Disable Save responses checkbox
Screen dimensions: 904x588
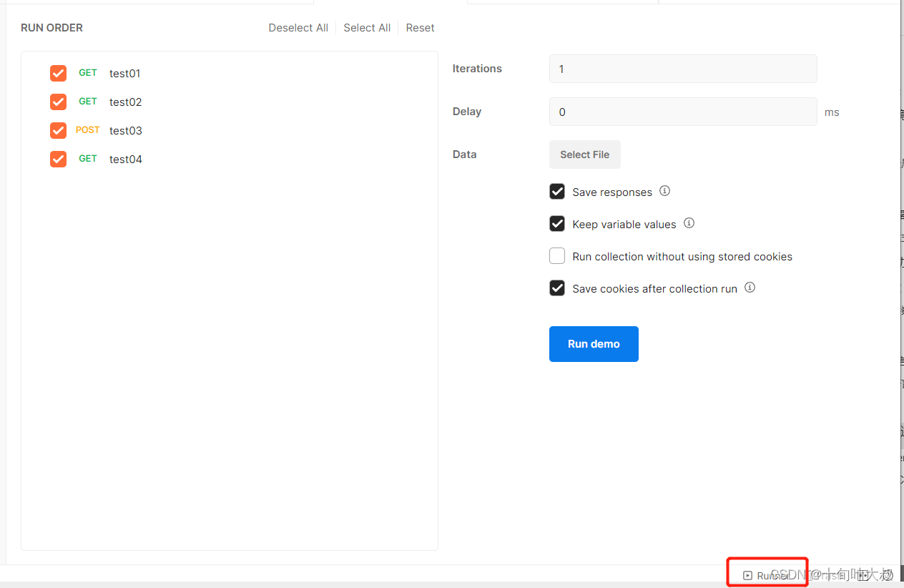pyautogui.click(x=557, y=192)
